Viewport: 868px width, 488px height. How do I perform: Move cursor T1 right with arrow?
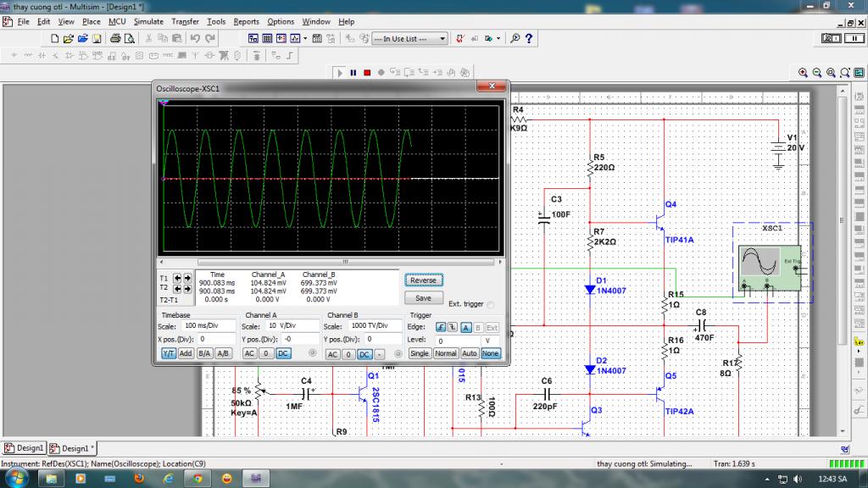187,278
